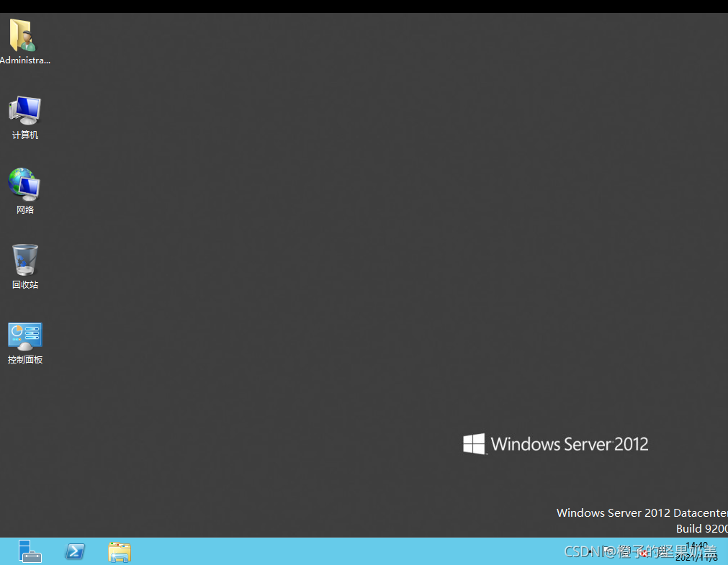
Task: Open Server Manager from the taskbar
Action: [30, 551]
